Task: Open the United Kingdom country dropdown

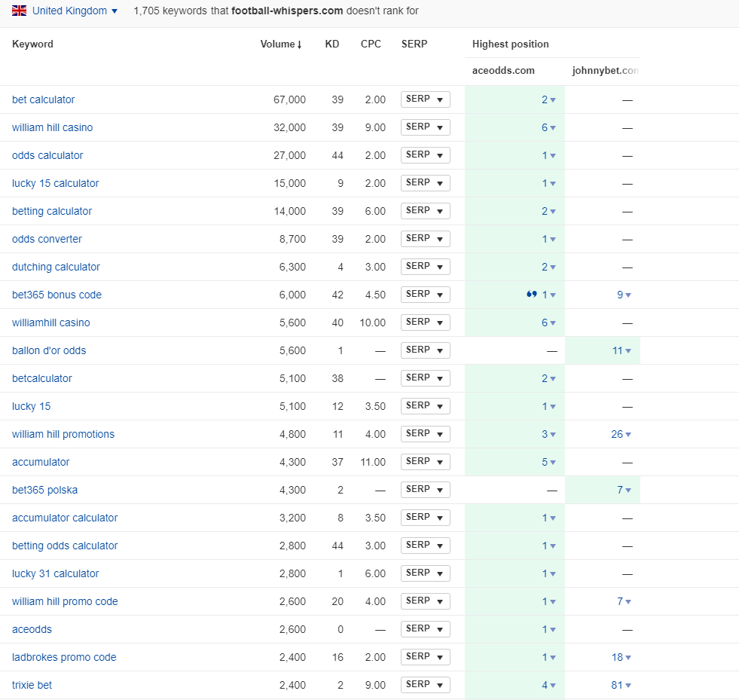Action: pyautogui.click(x=75, y=11)
